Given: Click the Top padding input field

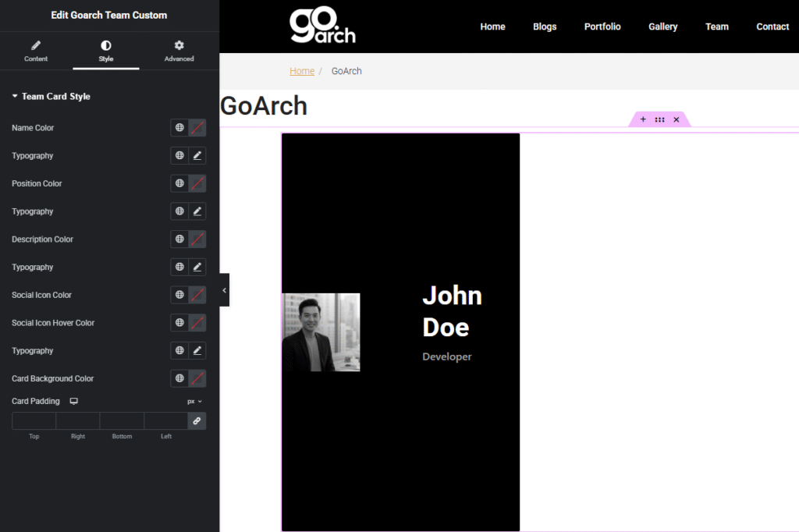Looking at the screenshot, I should (x=34, y=421).
